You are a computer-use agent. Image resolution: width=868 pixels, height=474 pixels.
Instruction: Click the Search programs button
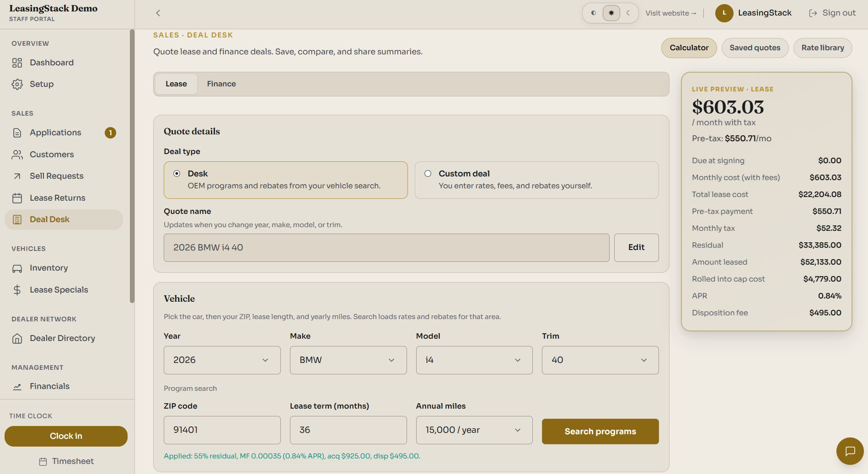point(600,431)
